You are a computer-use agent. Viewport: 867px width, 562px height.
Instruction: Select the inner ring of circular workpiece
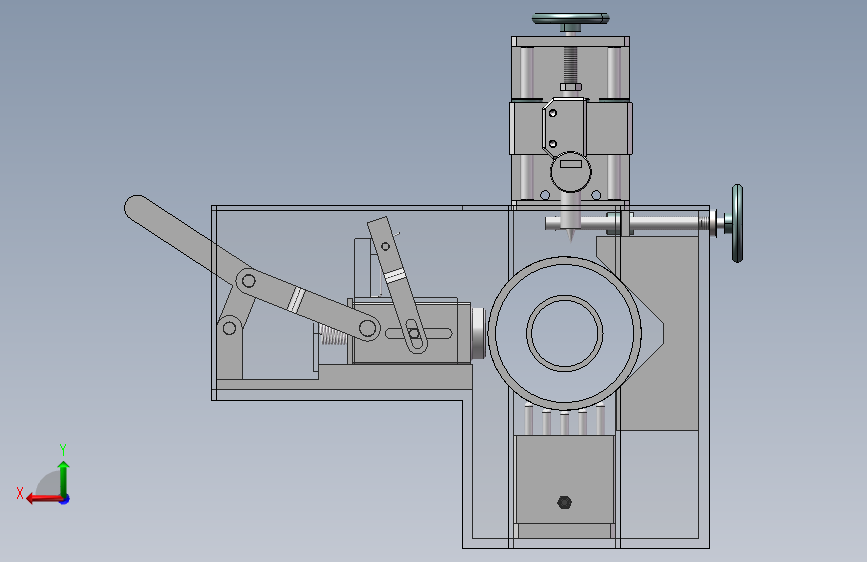[x=565, y=333]
